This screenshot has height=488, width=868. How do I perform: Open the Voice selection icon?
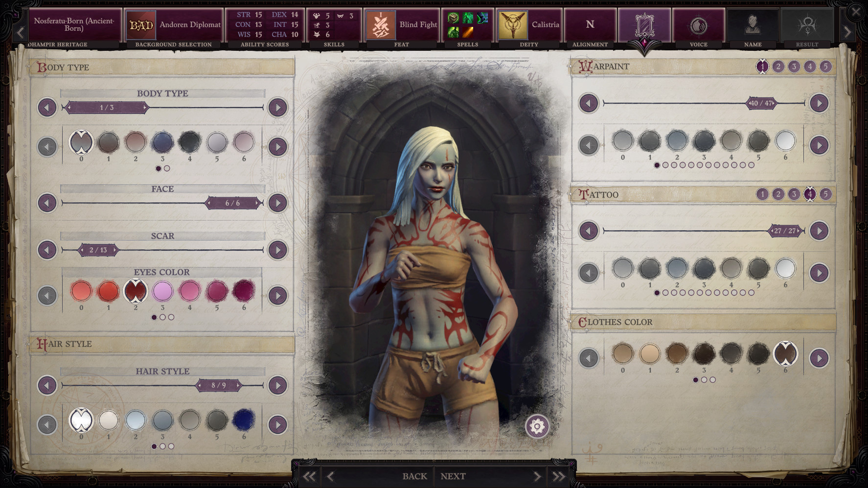point(698,24)
